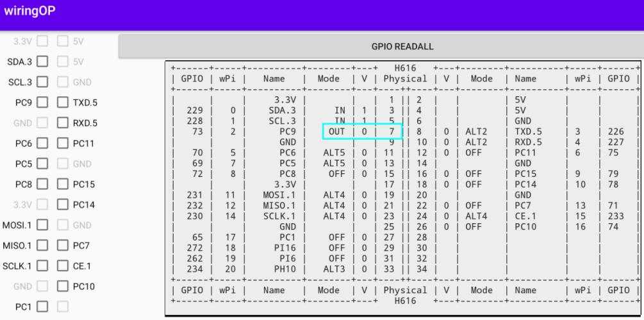Check the PC5 pin checkbox

(42, 164)
